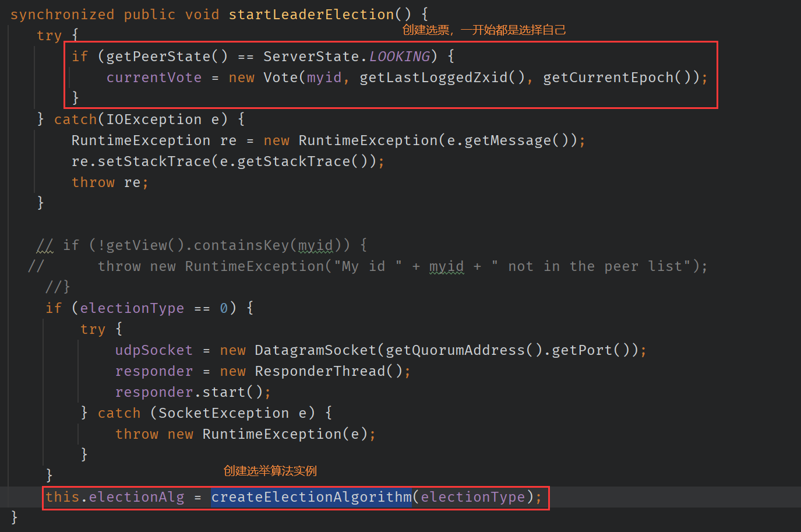
Task: Select getPeerState() call in if condition
Action: pyautogui.click(x=167, y=57)
